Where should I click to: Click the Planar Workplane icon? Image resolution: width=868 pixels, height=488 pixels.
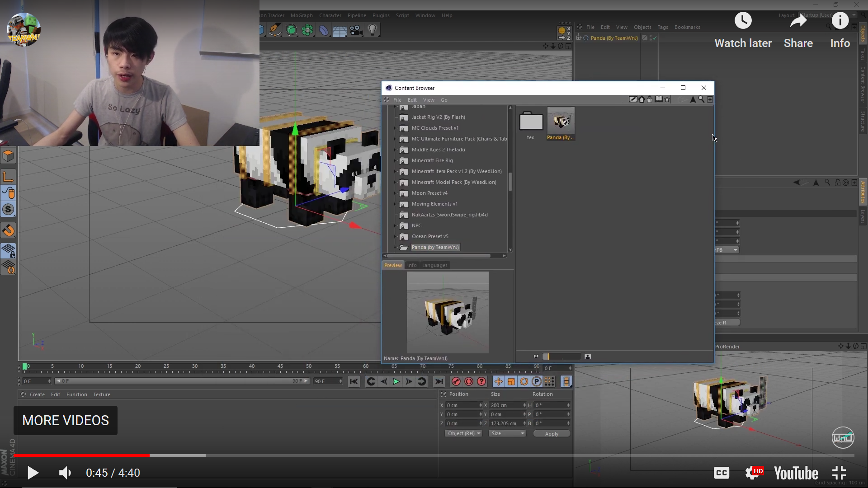(8, 267)
